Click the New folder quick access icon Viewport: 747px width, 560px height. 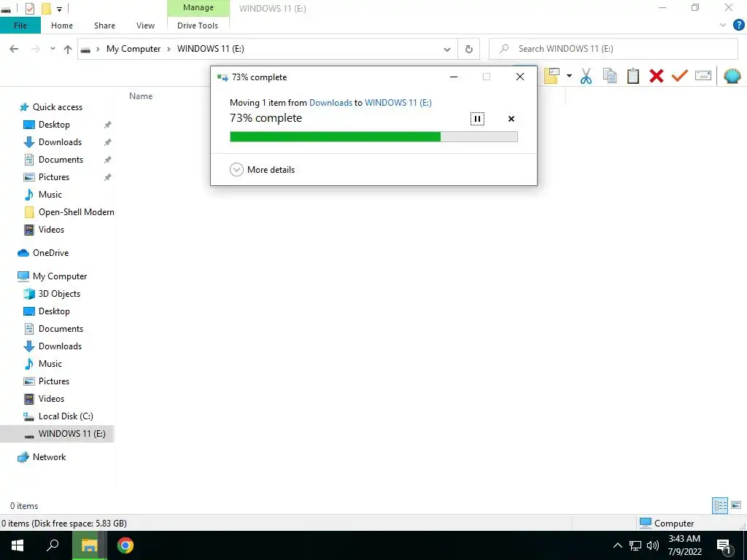[46, 9]
